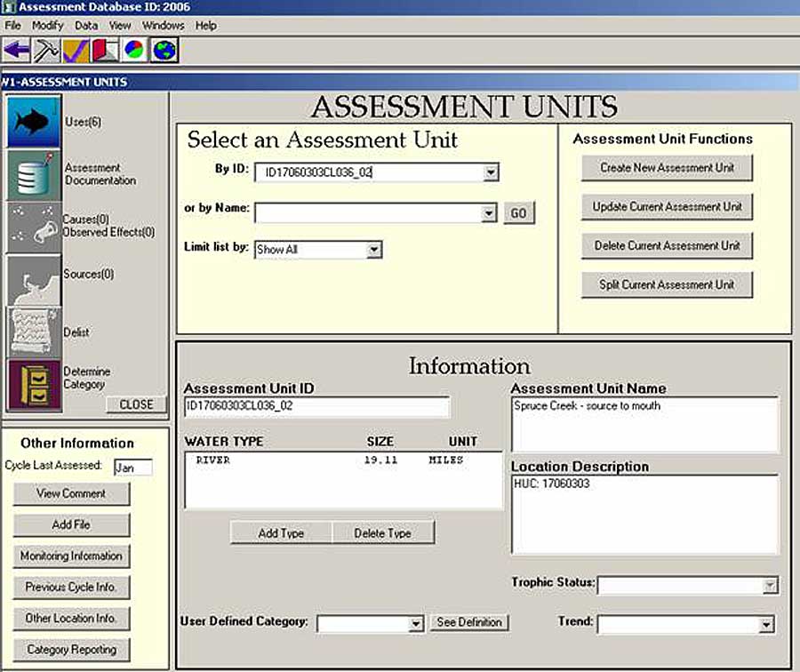Click the By ID text field
The image size is (800, 672).
pos(370,172)
